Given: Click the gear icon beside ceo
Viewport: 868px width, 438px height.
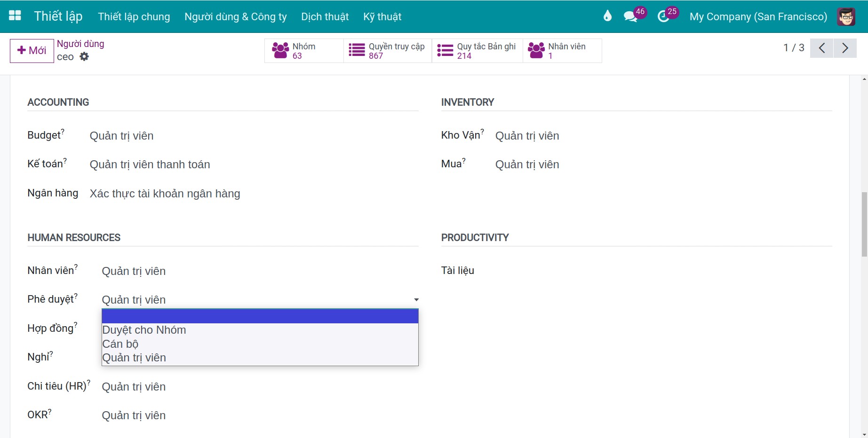Looking at the screenshot, I should (x=84, y=57).
